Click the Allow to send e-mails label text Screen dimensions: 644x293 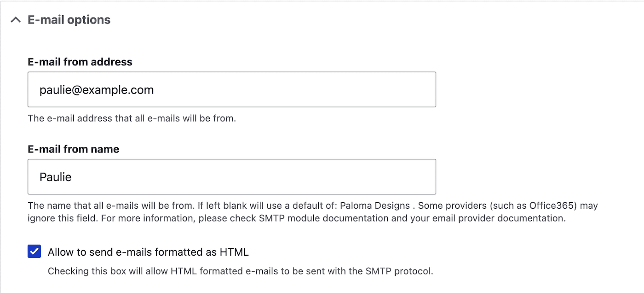click(148, 252)
